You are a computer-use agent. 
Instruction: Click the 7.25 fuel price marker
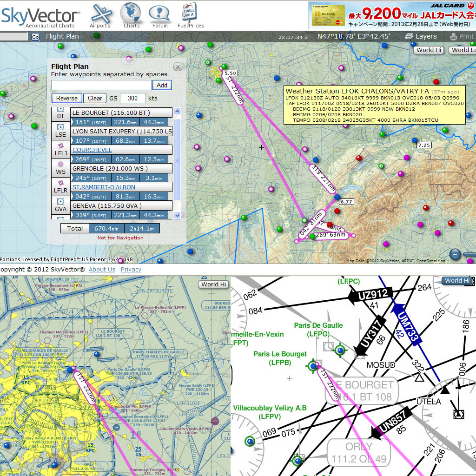424,145
